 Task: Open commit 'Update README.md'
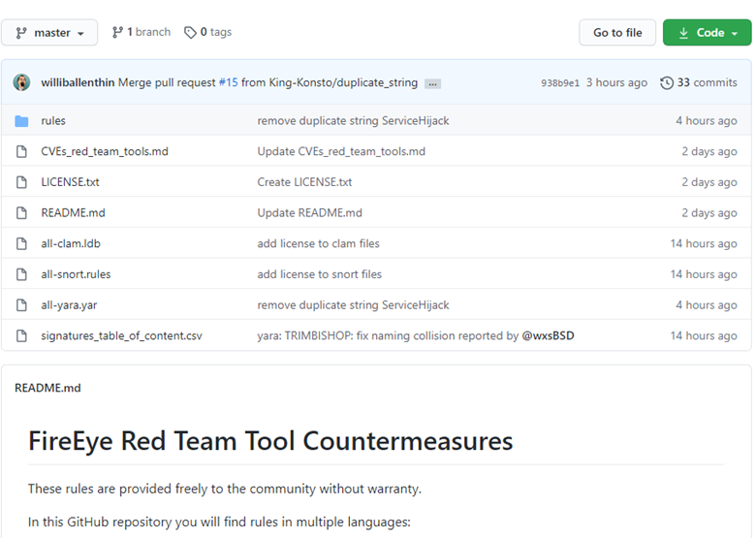pos(309,212)
